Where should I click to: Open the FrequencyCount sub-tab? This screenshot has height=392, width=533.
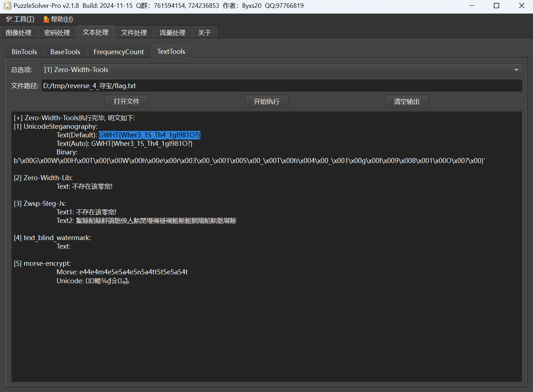119,52
